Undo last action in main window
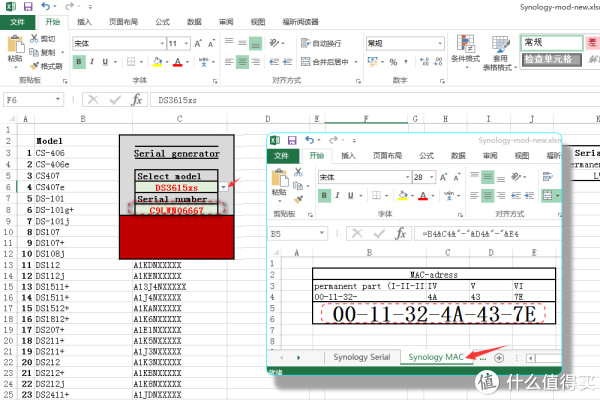 (45, 6)
